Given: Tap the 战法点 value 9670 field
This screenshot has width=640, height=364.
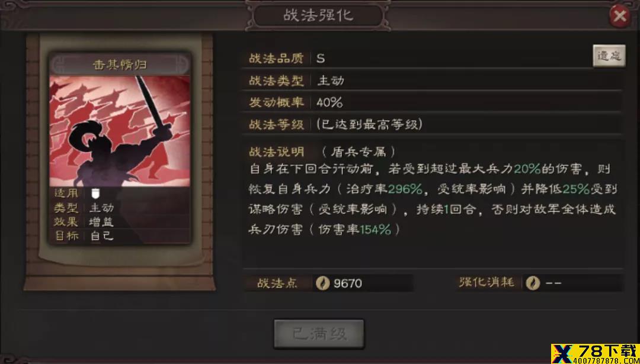Looking at the screenshot, I should point(363,284).
